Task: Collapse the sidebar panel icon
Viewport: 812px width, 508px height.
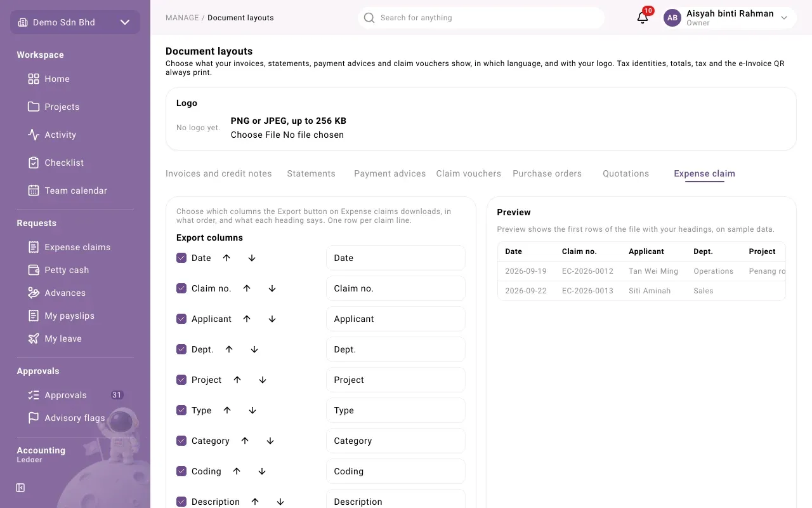Action: pos(20,488)
